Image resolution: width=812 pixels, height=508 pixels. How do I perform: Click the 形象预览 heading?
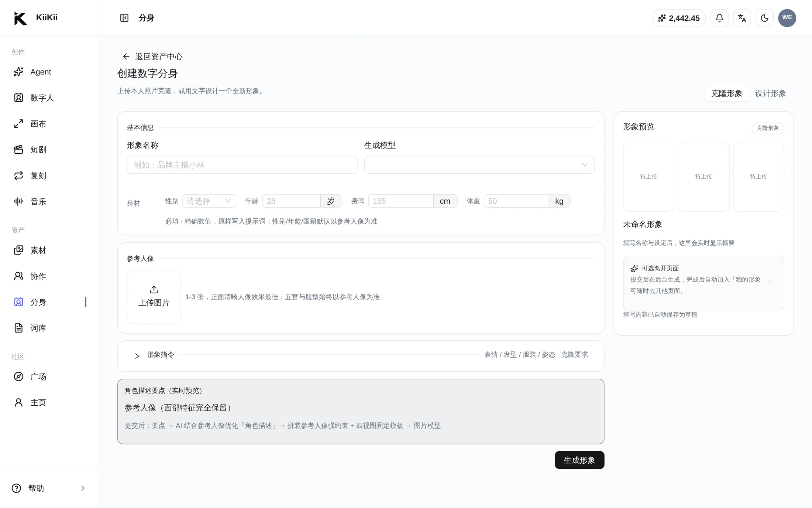[639, 127]
